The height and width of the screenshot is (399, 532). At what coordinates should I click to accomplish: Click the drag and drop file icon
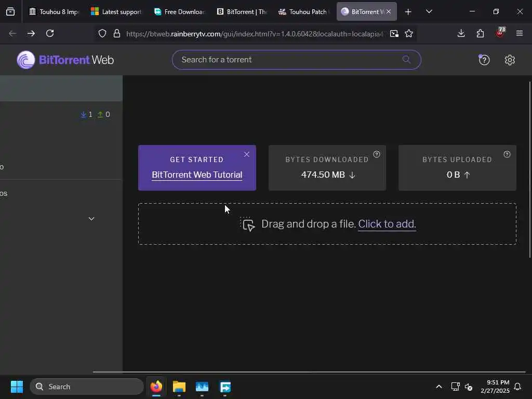(248, 224)
